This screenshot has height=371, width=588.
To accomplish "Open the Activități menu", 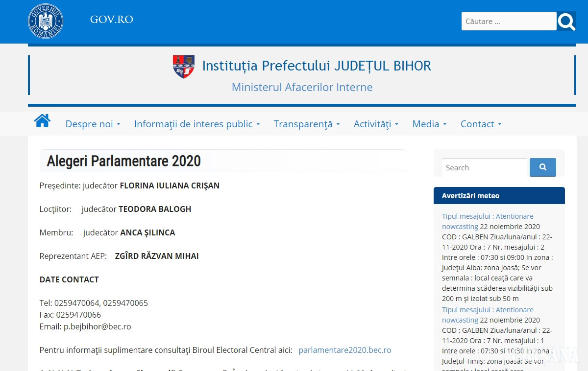I will coord(376,124).
